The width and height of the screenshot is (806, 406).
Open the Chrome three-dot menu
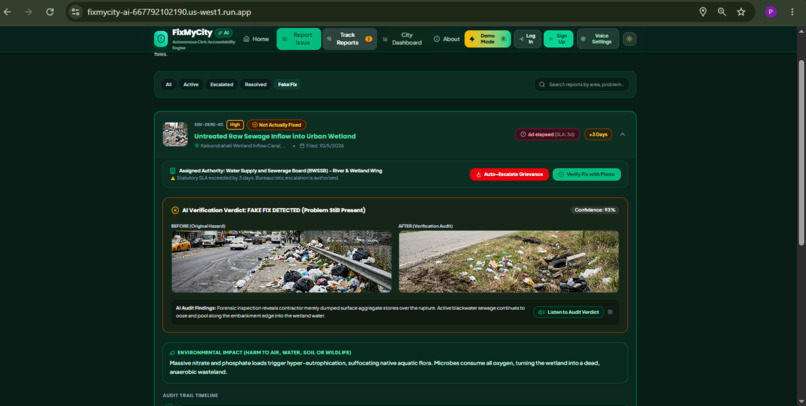click(792, 12)
